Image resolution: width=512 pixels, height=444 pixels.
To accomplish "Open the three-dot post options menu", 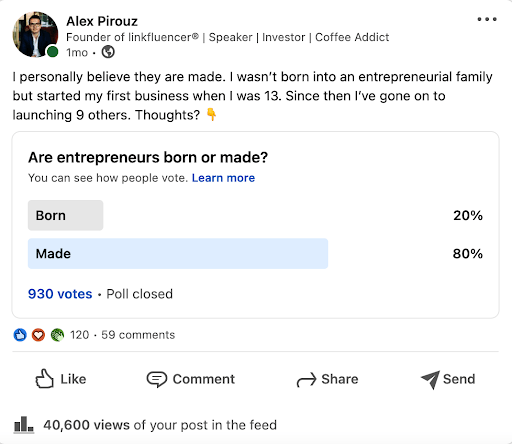I will pyautogui.click(x=487, y=19).
